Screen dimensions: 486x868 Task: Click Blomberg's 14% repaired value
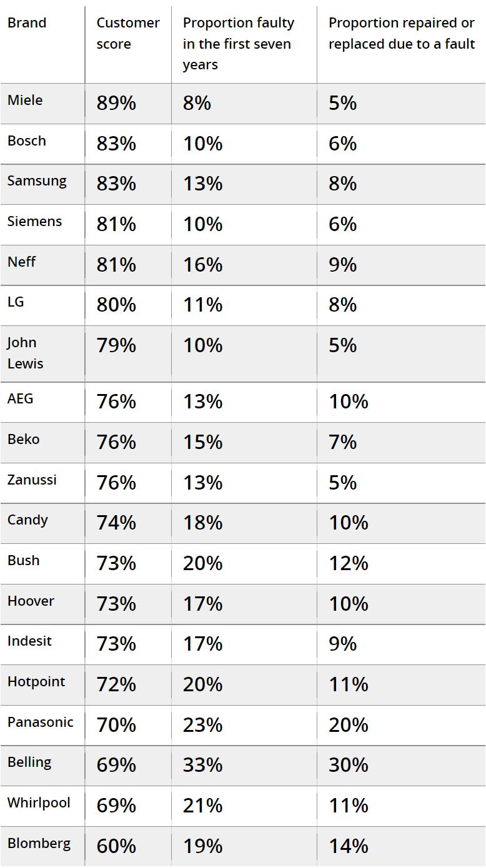[348, 846]
